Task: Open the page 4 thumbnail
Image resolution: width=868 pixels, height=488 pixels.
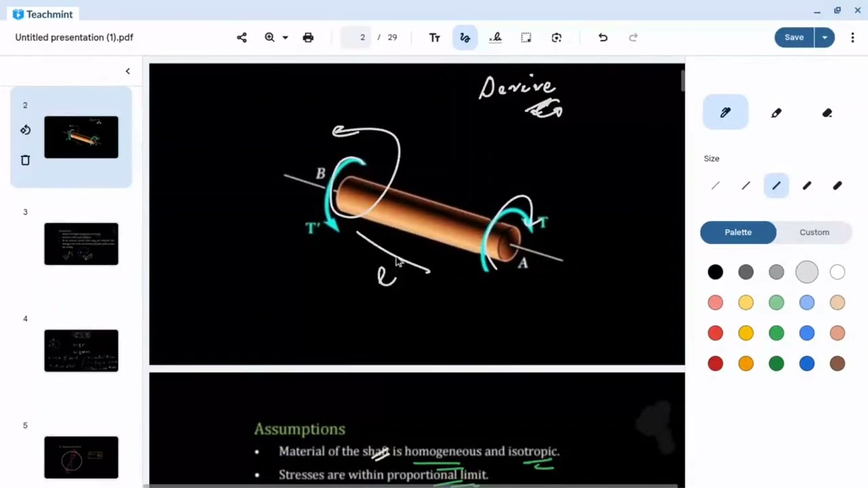Action: click(x=81, y=350)
